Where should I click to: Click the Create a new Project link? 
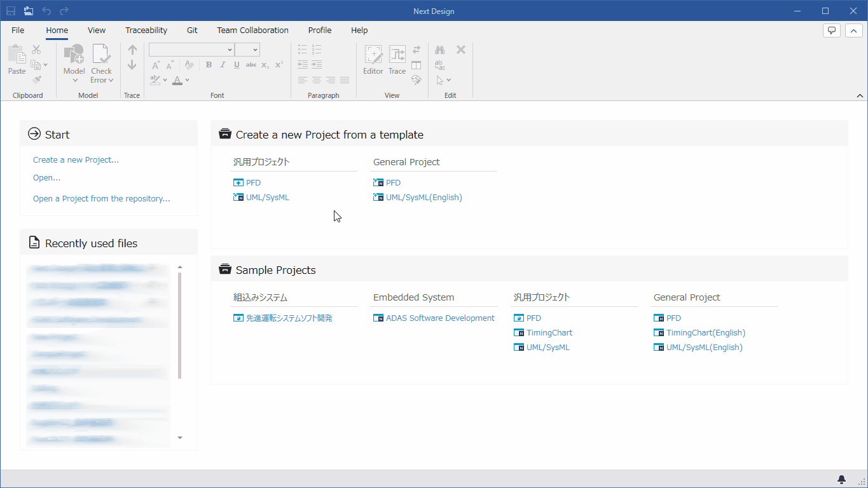click(76, 160)
